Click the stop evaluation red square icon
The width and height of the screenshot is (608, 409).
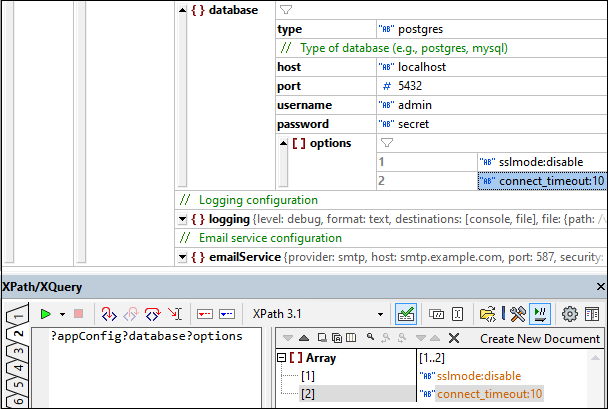tap(79, 314)
